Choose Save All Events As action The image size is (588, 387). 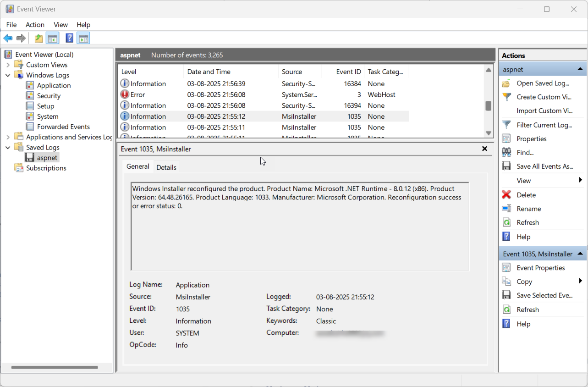pyautogui.click(x=544, y=166)
